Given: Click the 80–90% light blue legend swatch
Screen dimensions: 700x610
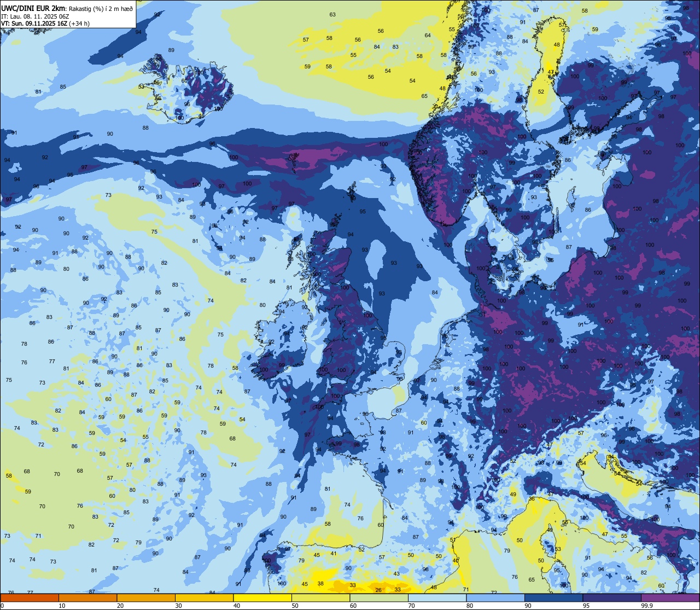Looking at the screenshot, I should 495,597.
